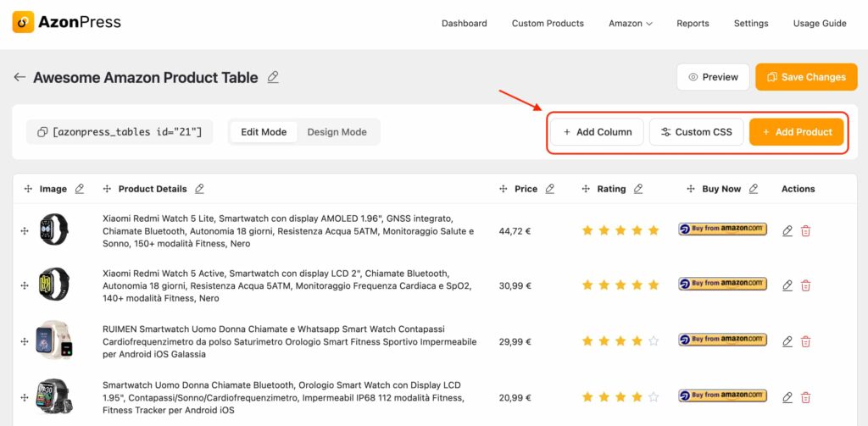
Task: Edit the Price column header
Action: pyautogui.click(x=549, y=189)
